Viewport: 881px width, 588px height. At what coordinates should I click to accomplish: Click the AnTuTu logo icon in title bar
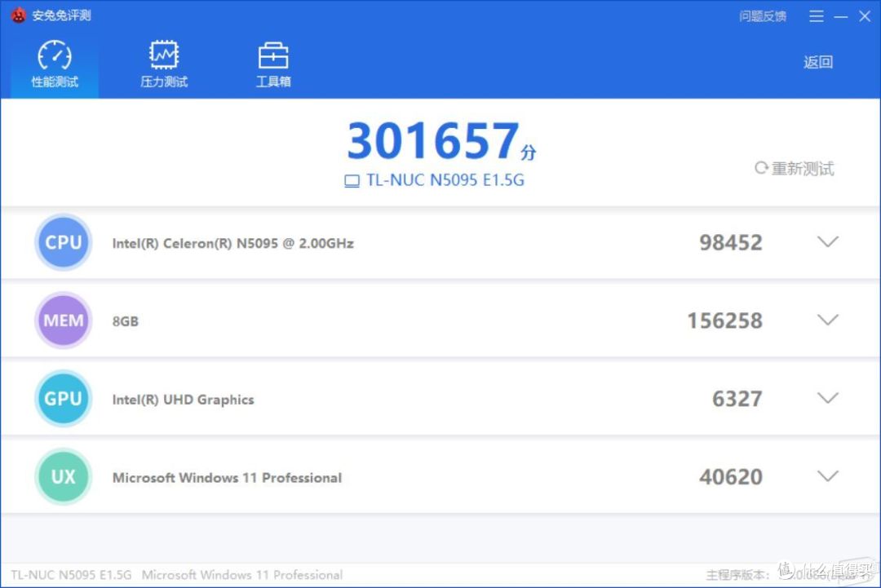(19, 15)
